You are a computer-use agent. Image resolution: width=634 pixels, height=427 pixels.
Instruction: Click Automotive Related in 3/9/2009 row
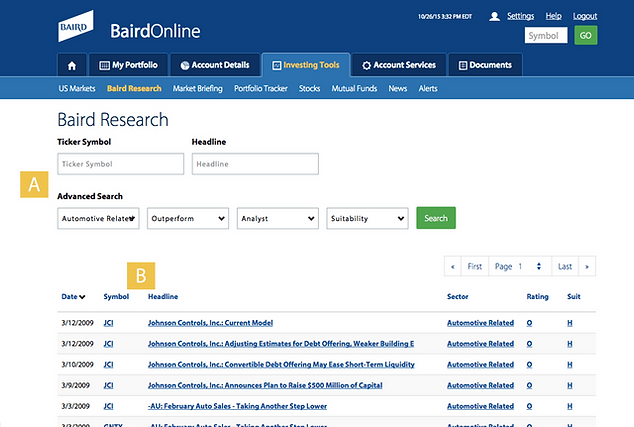[x=480, y=385]
